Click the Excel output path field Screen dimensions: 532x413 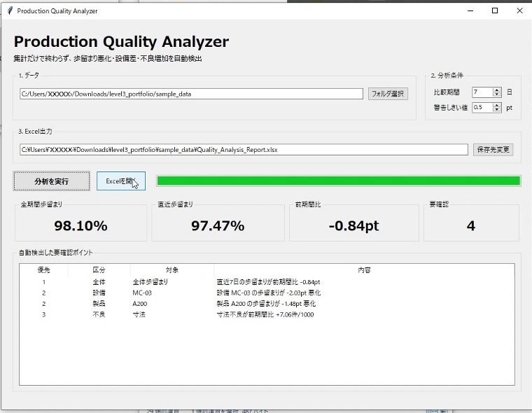244,150
